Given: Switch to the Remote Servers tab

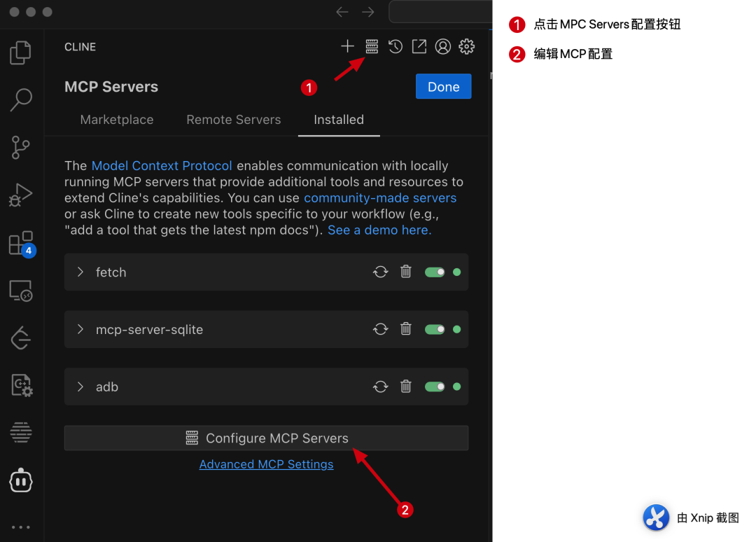Looking at the screenshot, I should point(233,120).
